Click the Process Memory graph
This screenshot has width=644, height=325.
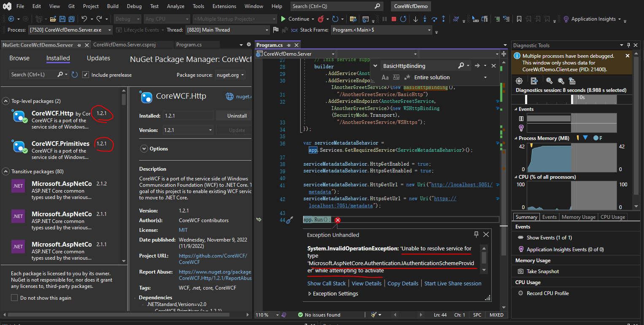571,158
